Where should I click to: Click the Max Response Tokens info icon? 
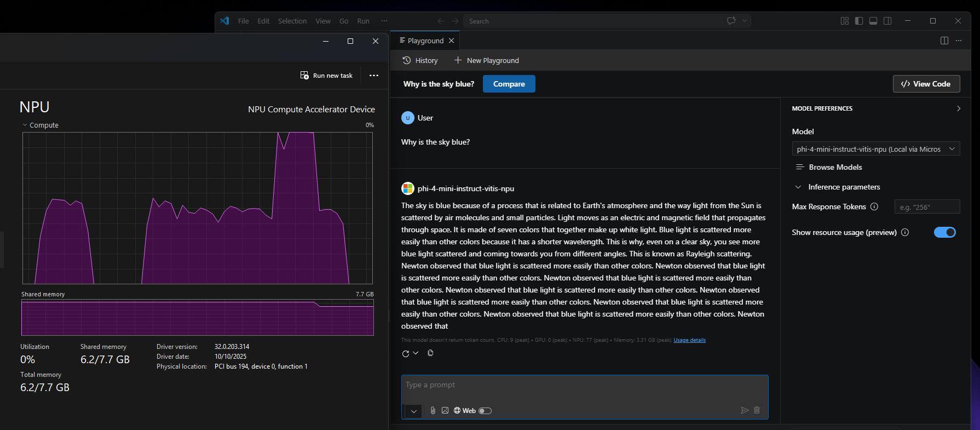click(874, 207)
